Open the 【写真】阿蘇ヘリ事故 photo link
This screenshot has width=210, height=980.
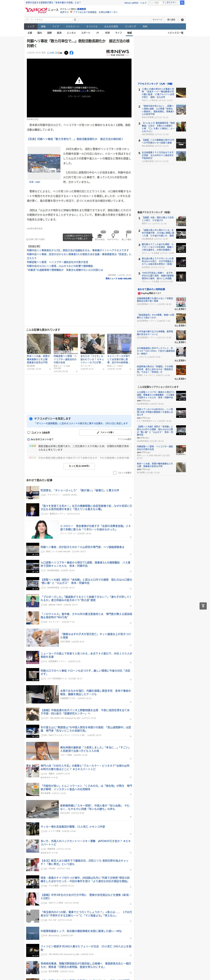(x=75, y=139)
